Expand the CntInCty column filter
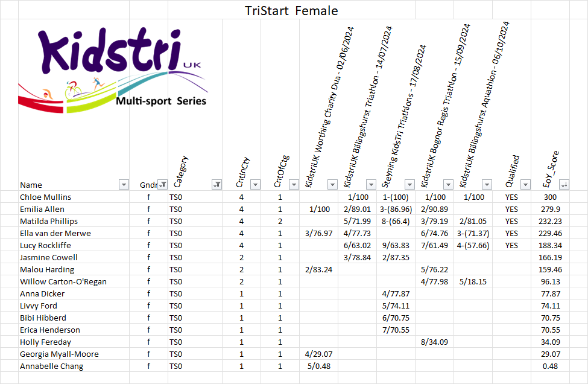Screen dimensions: 588x384 [255, 185]
